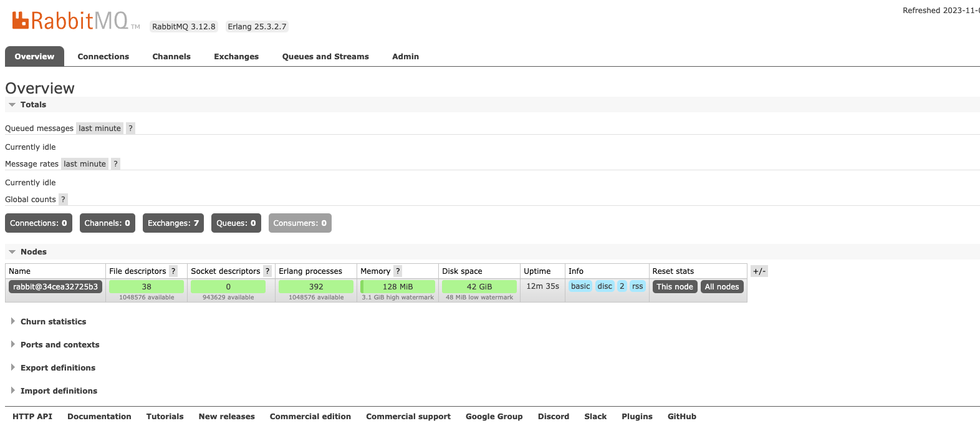Click the Socket descriptors 0 bar

click(x=228, y=287)
